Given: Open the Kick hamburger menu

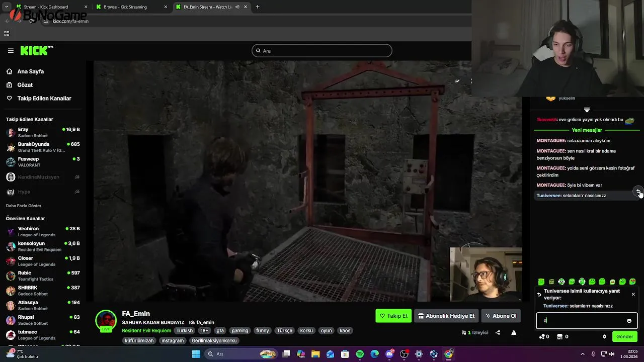Looking at the screenshot, I should click(x=11, y=50).
